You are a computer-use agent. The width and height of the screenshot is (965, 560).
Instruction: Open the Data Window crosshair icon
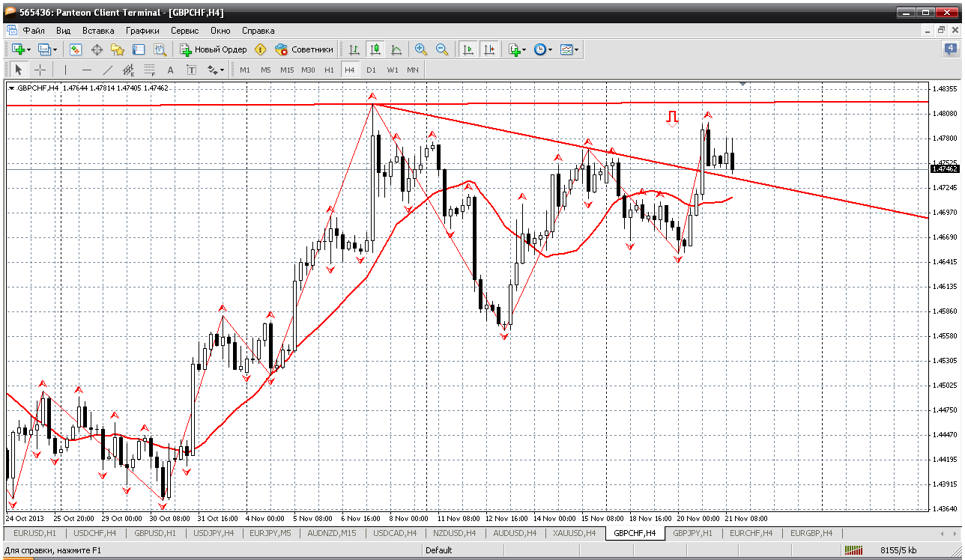pos(97,49)
